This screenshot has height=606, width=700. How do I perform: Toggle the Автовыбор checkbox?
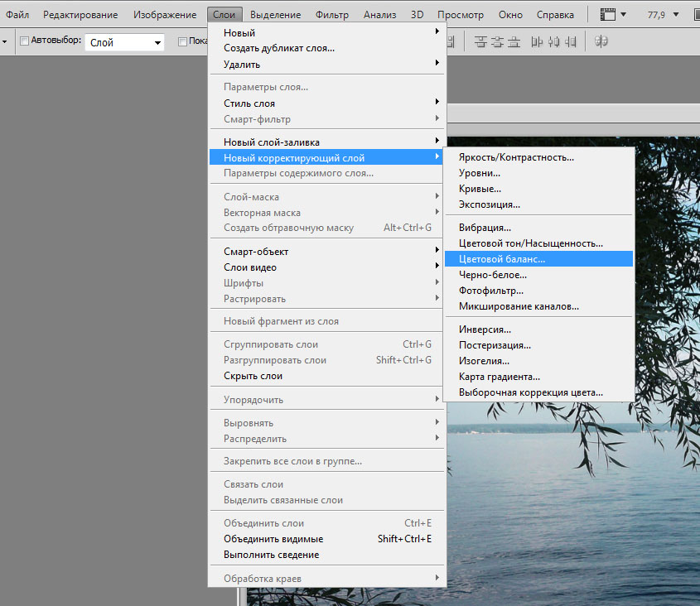click(x=25, y=41)
